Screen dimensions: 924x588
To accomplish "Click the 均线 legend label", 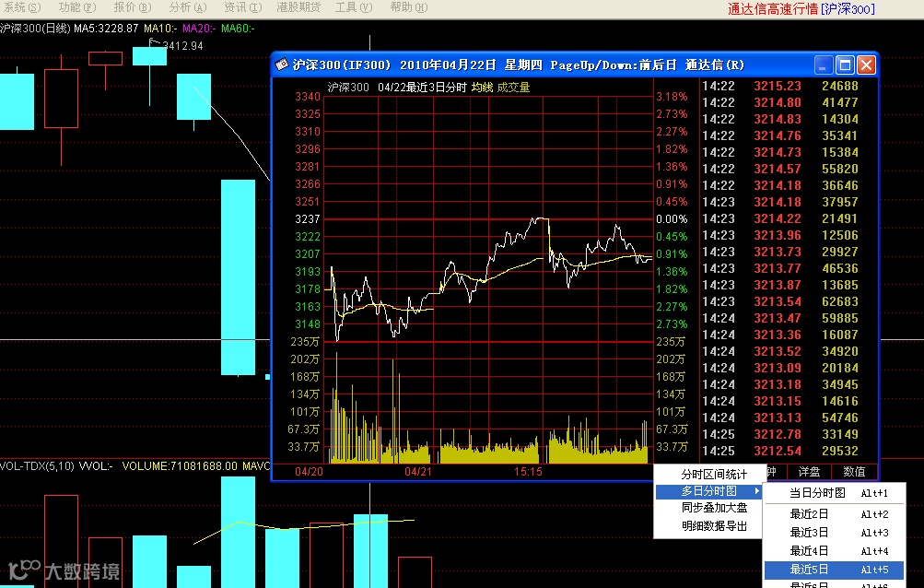I will tap(482, 88).
